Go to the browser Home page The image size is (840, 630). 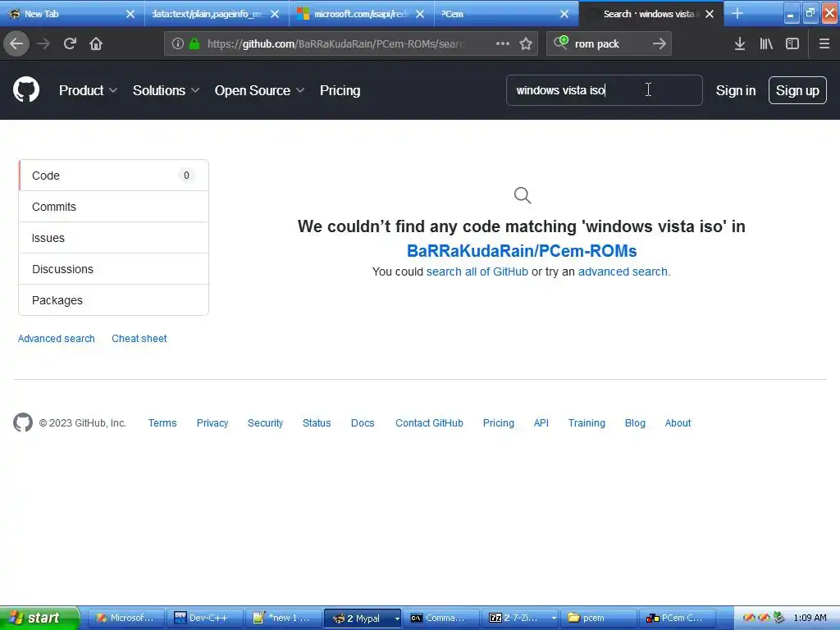[x=96, y=43]
